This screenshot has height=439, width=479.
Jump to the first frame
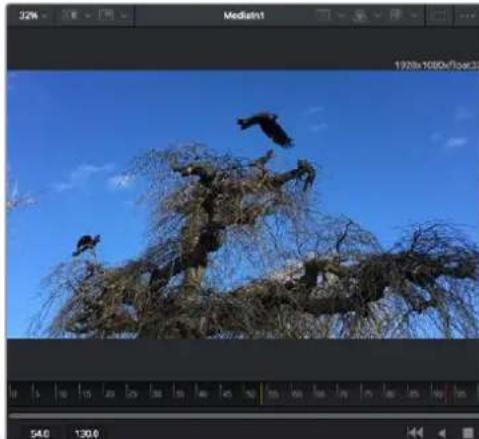415,433
